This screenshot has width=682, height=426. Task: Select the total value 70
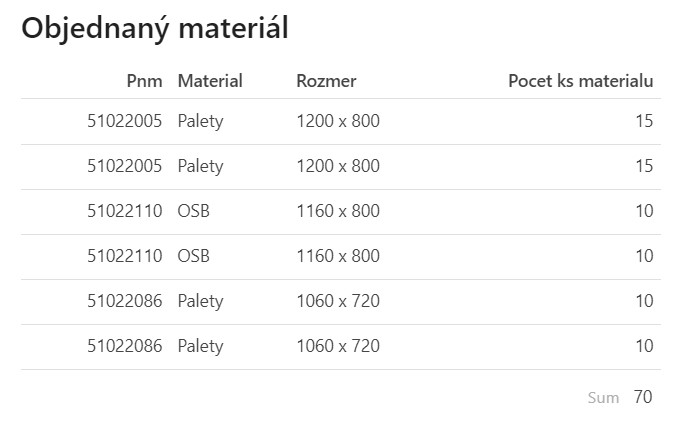click(642, 397)
